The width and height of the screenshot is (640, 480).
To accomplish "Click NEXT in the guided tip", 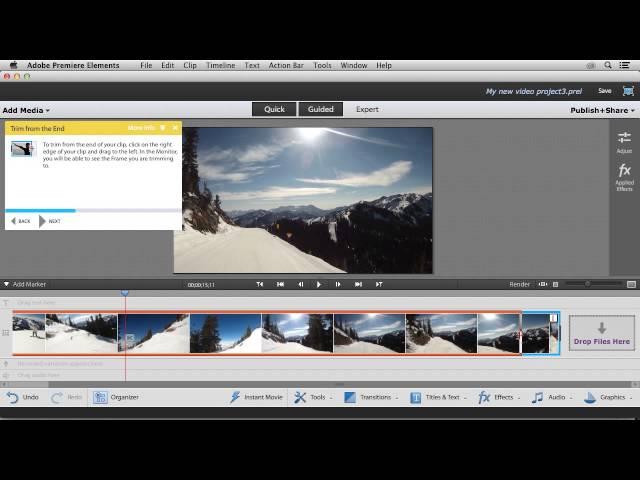I will [50, 221].
